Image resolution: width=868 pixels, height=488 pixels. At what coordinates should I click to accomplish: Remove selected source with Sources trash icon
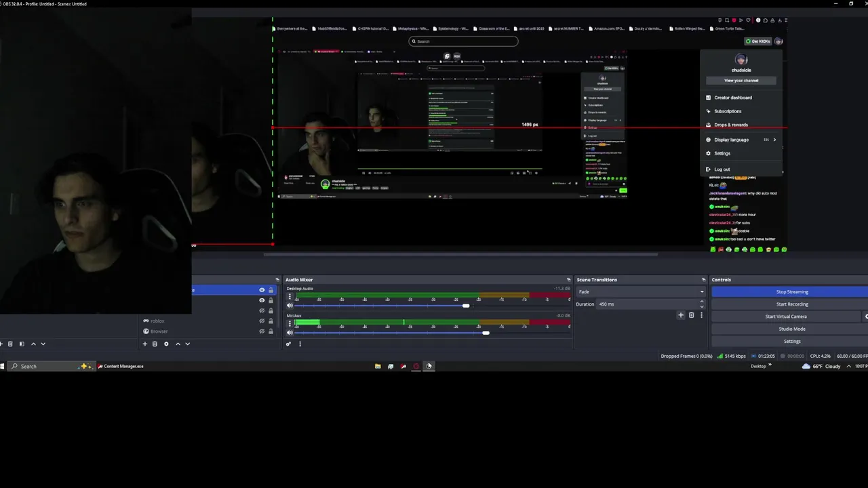[x=155, y=344]
